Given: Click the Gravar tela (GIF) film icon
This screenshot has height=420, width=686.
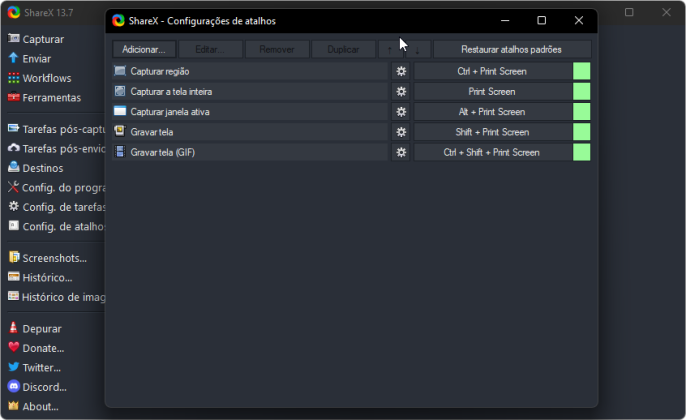Looking at the screenshot, I should click(x=120, y=152).
